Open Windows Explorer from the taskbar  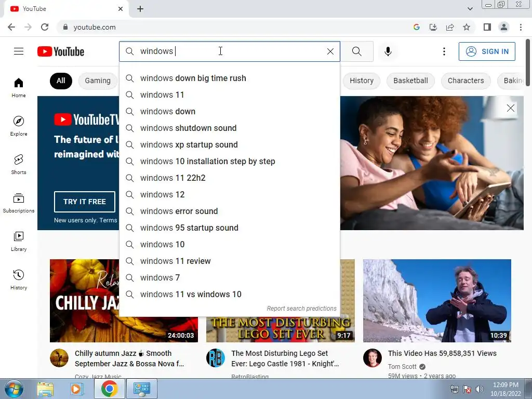click(45, 389)
